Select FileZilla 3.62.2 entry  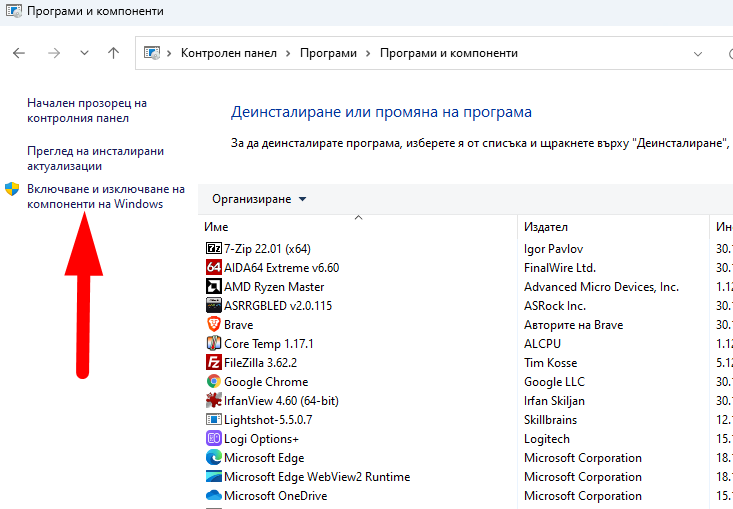point(260,363)
